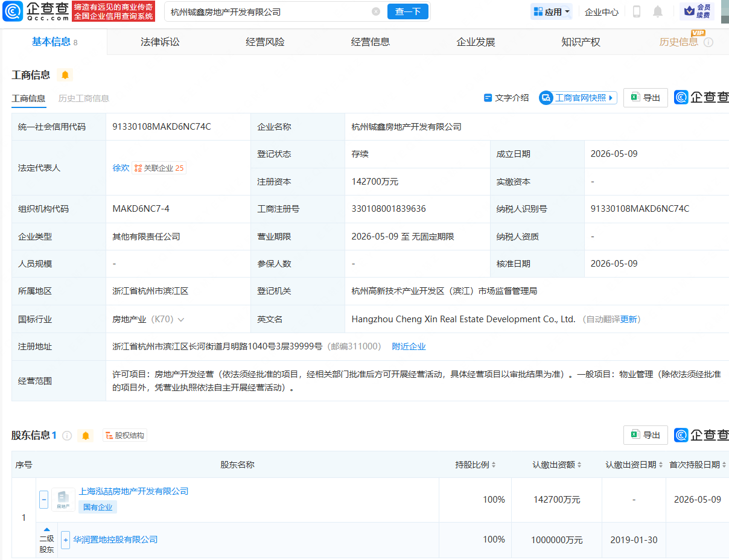Image resolution: width=729 pixels, height=560 pixels.
Task: Open legal representative 徐欢 link
Action: pos(121,168)
